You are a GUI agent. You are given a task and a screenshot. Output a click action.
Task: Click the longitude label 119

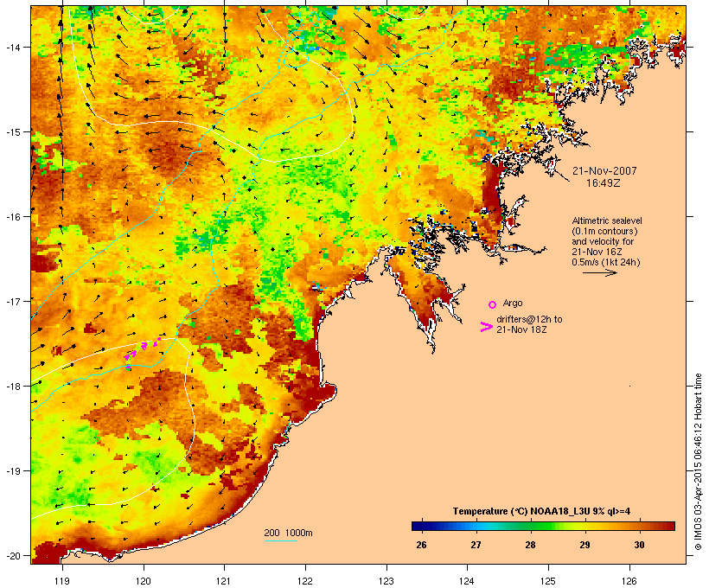tap(62, 581)
